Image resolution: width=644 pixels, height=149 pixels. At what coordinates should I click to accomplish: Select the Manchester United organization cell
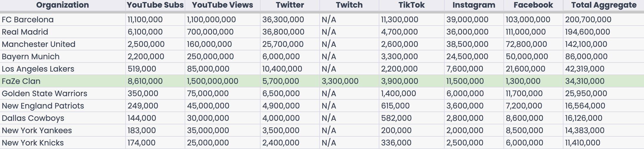[x=39, y=44]
